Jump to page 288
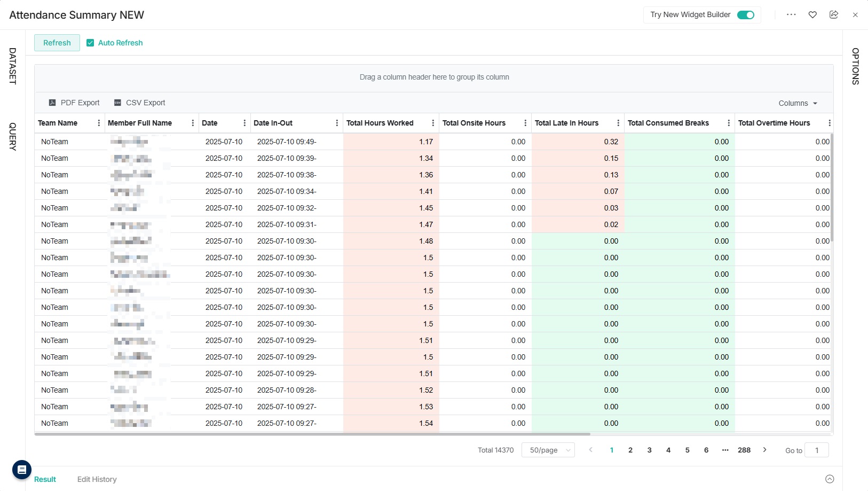Viewport: 868px width, 491px height. pyautogui.click(x=744, y=450)
